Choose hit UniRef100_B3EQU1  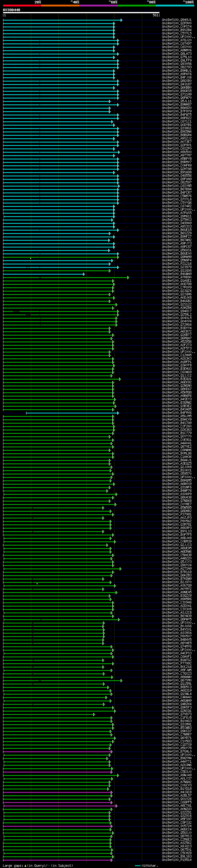[177, 379]
